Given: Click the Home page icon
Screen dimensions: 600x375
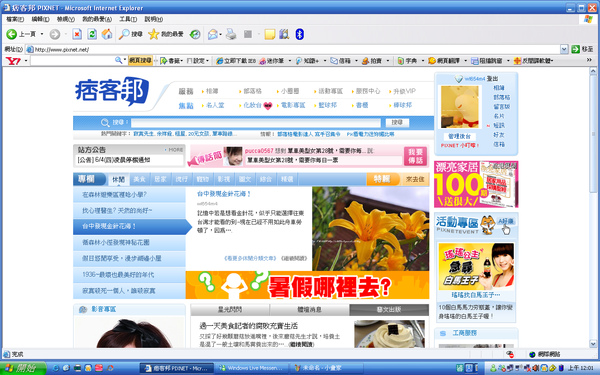Looking at the screenshot, I should [x=107, y=34].
